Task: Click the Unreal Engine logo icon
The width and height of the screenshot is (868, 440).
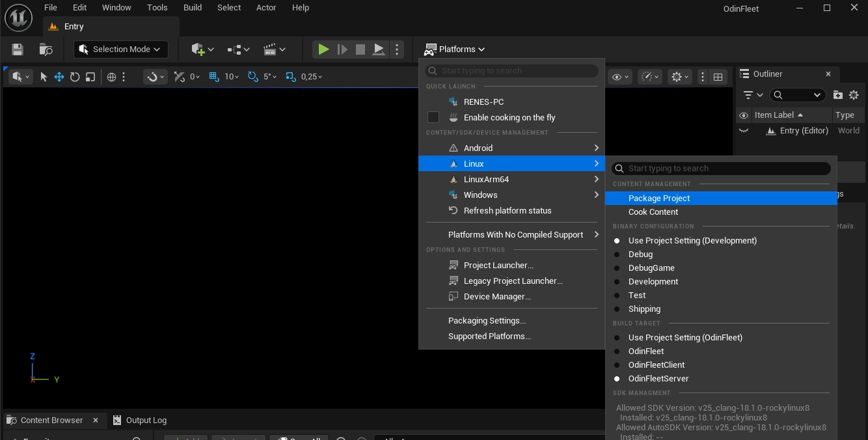Action: 18,18
